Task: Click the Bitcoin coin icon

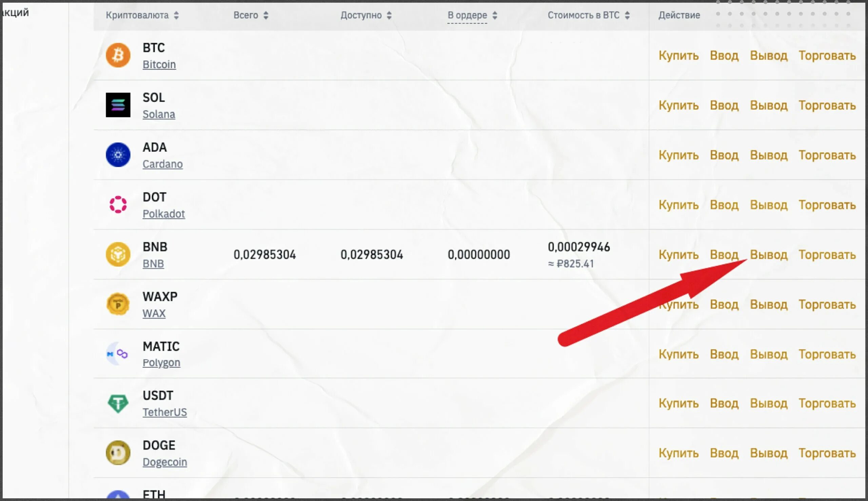Action: [x=118, y=55]
